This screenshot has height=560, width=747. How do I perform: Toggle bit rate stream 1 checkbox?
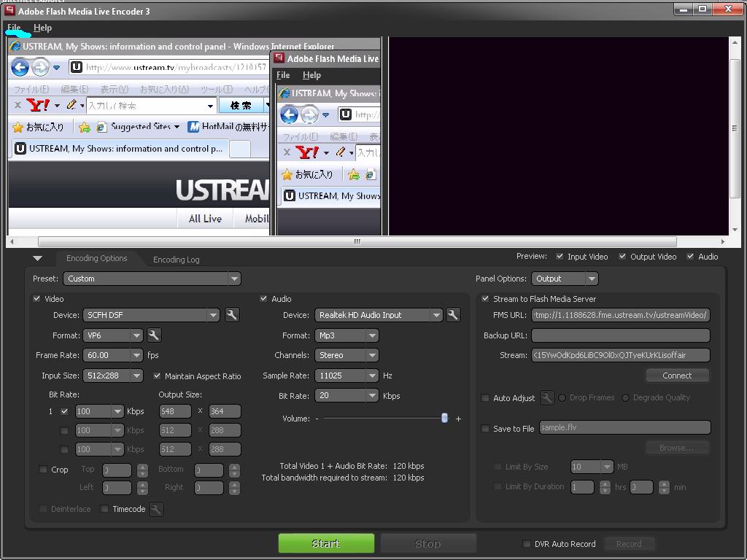[x=64, y=411]
